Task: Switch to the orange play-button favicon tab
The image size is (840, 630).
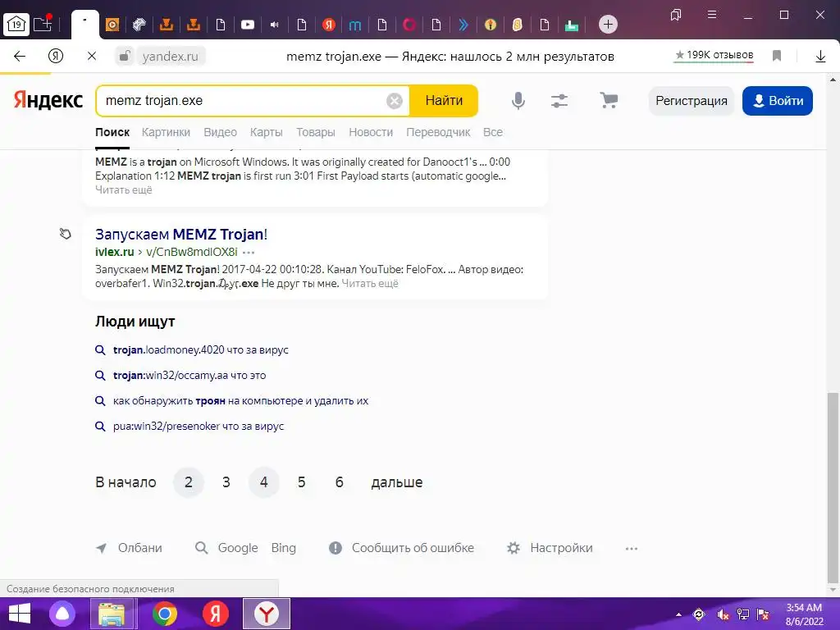Action: click(x=112, y=25)
